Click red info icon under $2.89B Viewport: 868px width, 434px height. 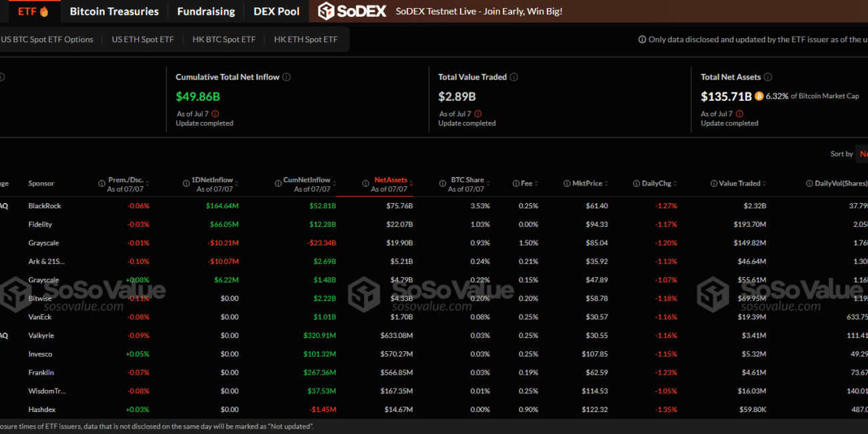[477, 114]
